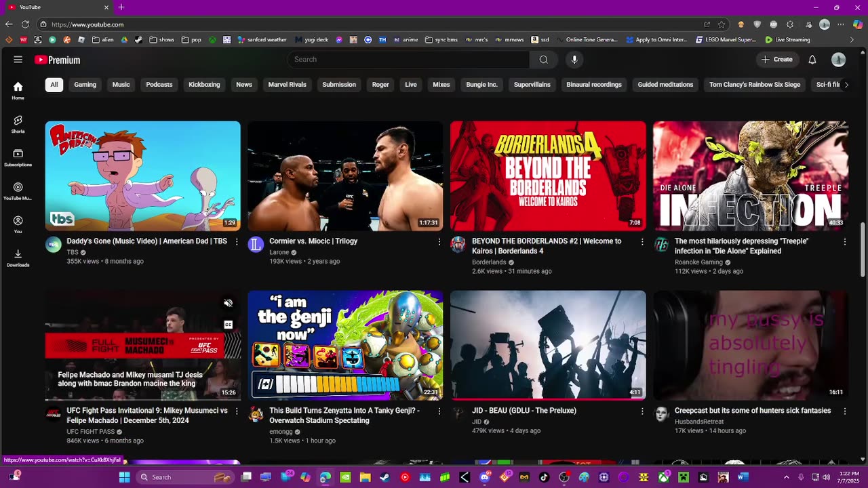Click the search magnifier button
868x488 pixels.
click(x=543, y=60)
